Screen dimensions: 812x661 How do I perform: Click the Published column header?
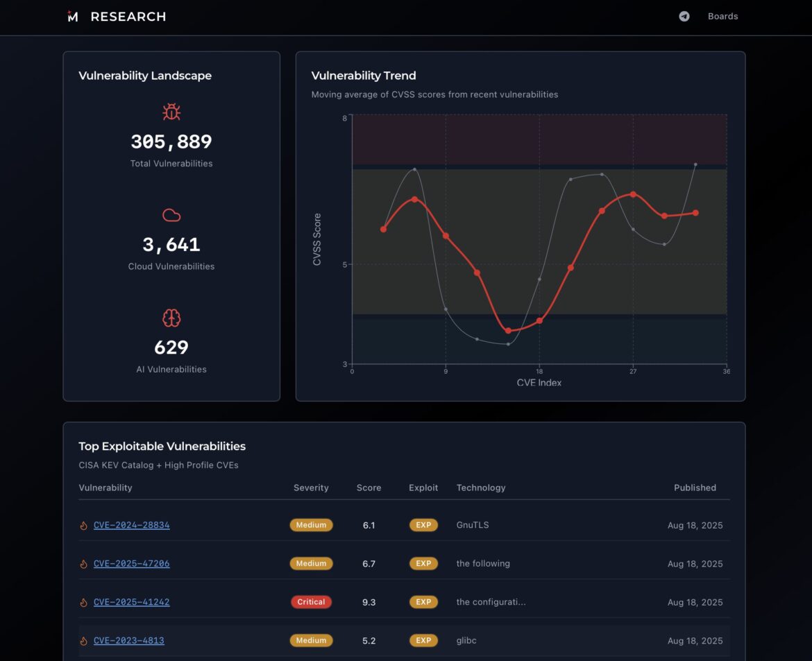click(x=695, y=488)
